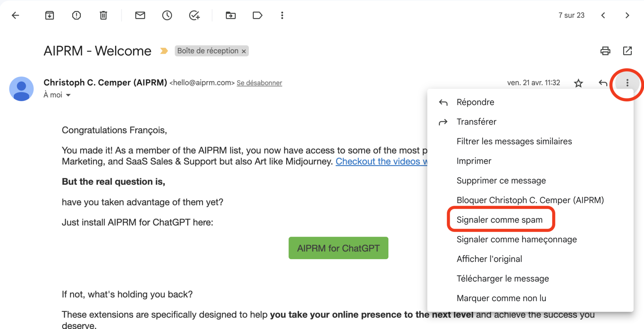Expand recipient details next to À moi

click(x=68, y=95)
